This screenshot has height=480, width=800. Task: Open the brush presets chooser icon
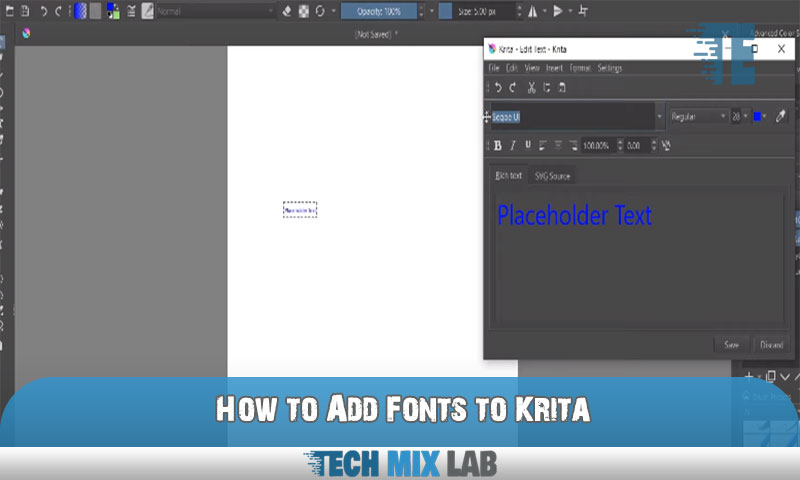click(x=147, y=11)
